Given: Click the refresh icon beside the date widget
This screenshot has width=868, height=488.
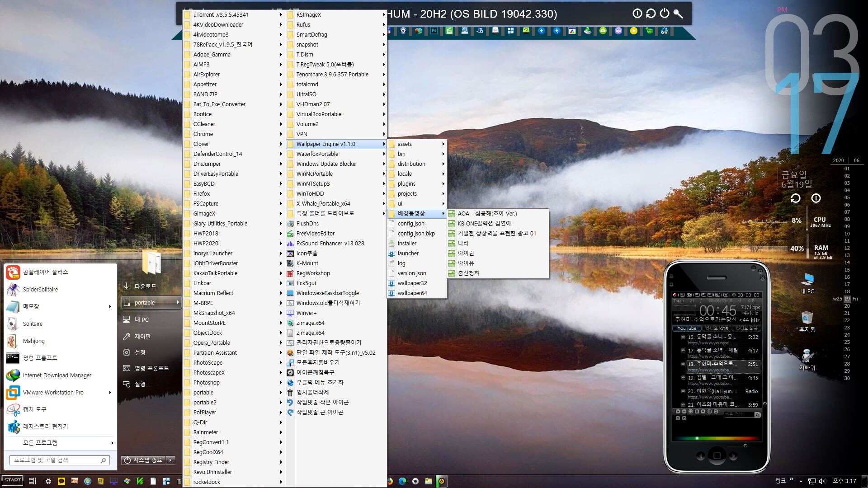Looking at the screenshot, I should pos(795,198).
